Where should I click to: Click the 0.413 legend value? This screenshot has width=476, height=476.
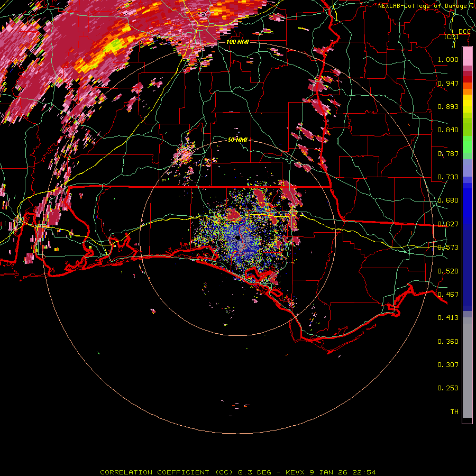448,318
